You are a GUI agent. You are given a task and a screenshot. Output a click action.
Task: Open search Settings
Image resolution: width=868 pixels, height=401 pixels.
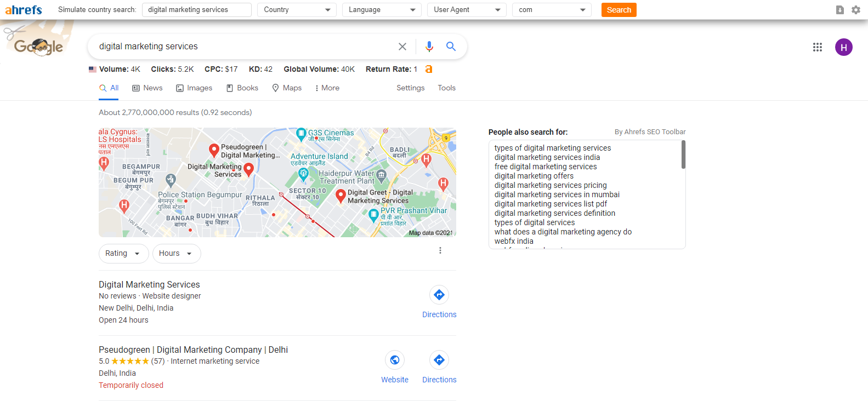[x=411, y=88]
